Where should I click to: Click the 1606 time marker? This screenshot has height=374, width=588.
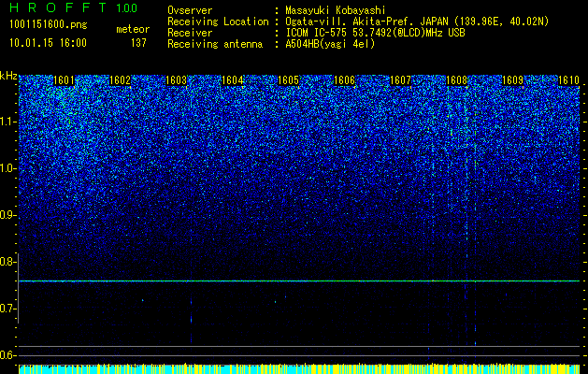coord(344,80)
